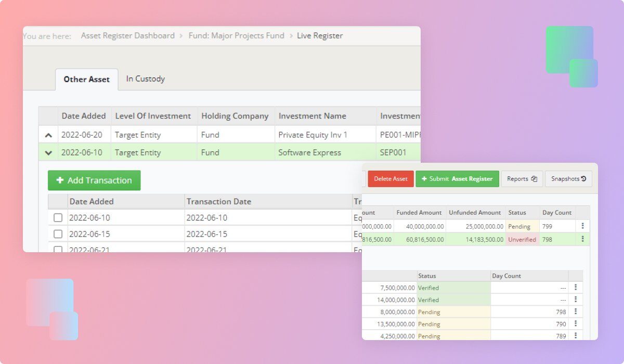624x364 pixels.
Task: Open the kebab menu on the Pending 799 row
Action: click(583, 226)
